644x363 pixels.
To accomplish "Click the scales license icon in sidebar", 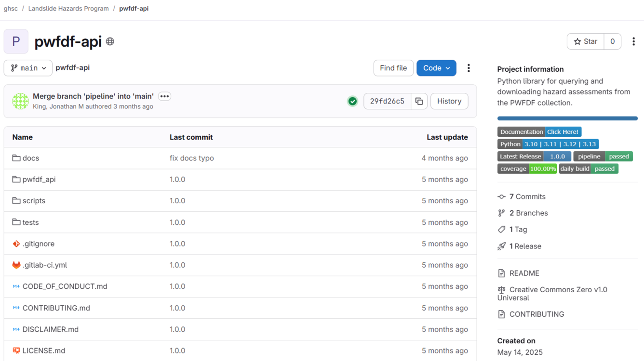I will click(x=502, y=290).
